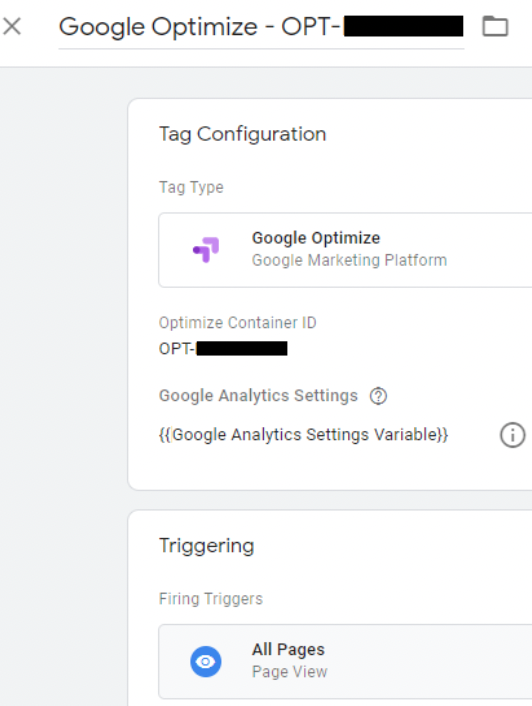This screenshot has width=532, height=706.
Task: Edit the tag name title field
Action: 261,27
